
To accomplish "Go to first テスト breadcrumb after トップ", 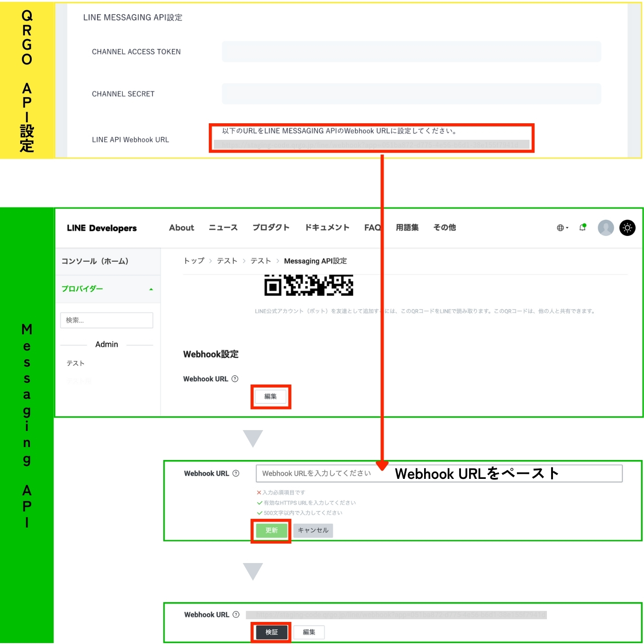I will pos(227,261).
